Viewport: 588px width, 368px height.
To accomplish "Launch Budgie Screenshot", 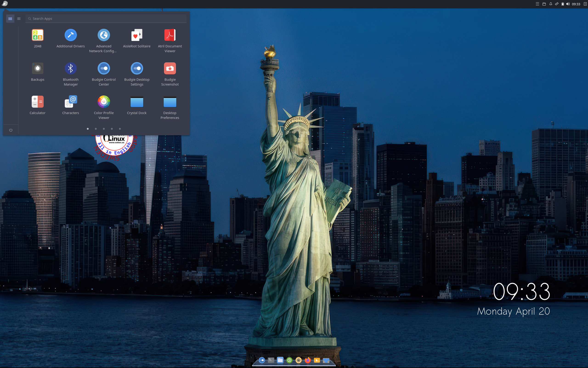I will (170, 75).
